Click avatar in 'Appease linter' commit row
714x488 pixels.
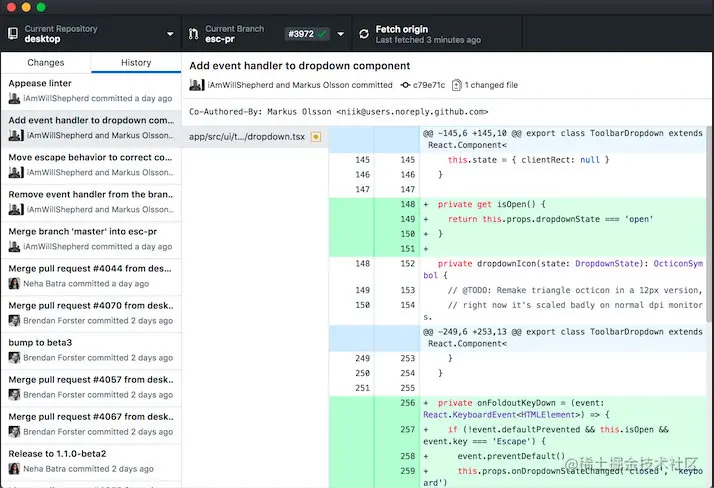pos(14,98)
